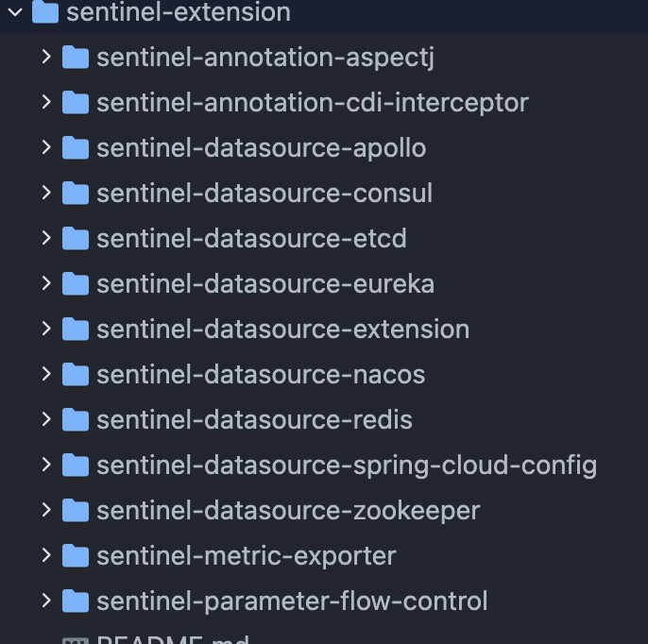Click the sentinel-datasource-etcd folder icon
This screenshot has height=644, width=648.
76,238
